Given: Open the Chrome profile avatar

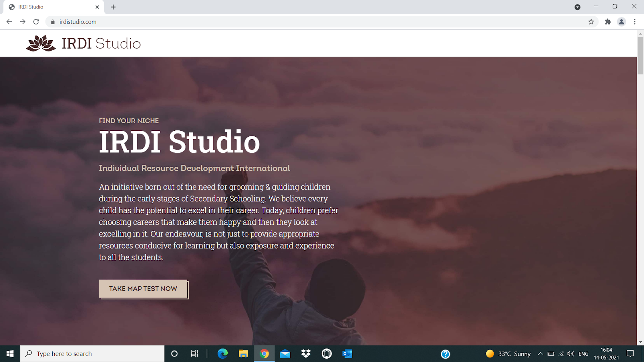Looking at the screenshot, I should coord(621,22).
